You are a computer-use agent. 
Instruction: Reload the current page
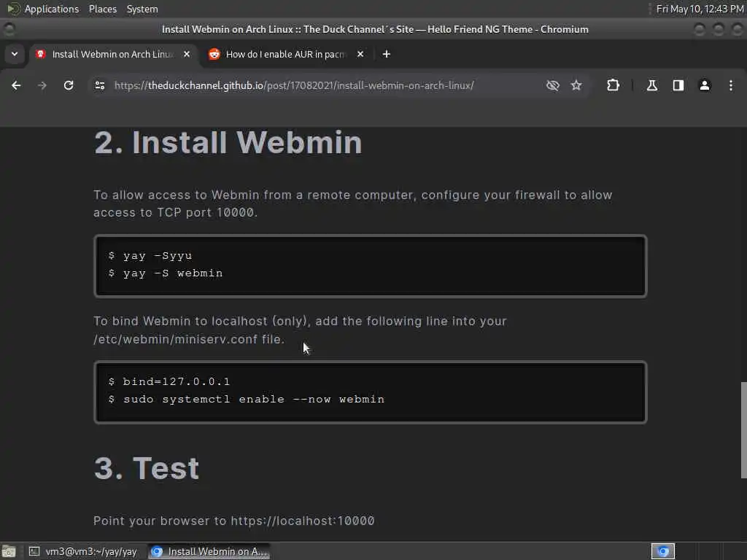(69, 85)
